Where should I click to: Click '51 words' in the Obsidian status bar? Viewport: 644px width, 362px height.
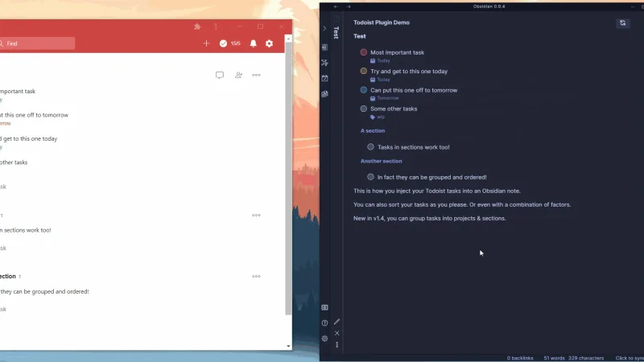coord(554,358)
